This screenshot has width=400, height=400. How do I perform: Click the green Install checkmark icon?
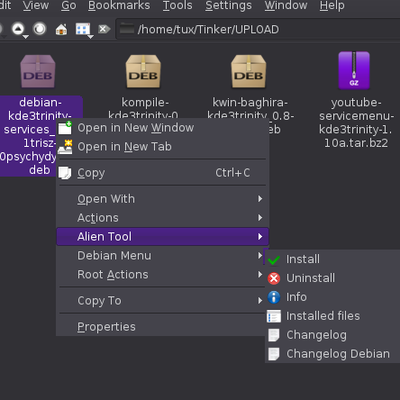(x=274, y=259)
